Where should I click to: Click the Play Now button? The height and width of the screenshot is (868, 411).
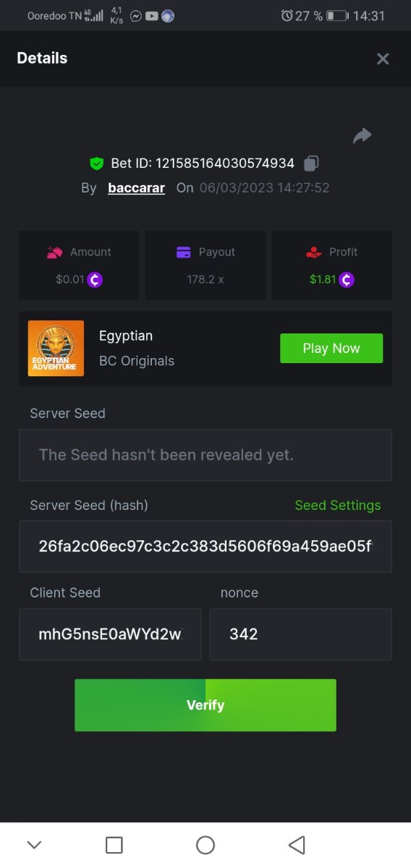pyautogui.click(x=331, y=348)
